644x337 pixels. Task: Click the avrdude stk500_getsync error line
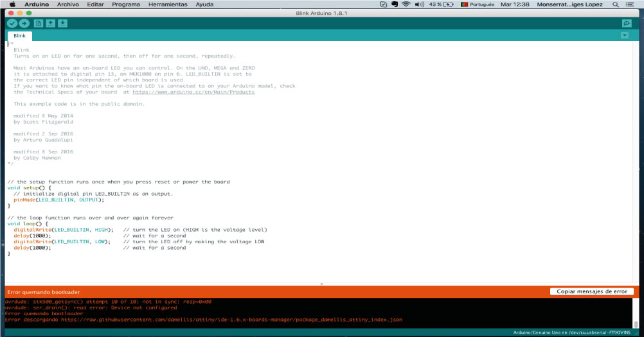pyautogui.click(x=108, y=301)
